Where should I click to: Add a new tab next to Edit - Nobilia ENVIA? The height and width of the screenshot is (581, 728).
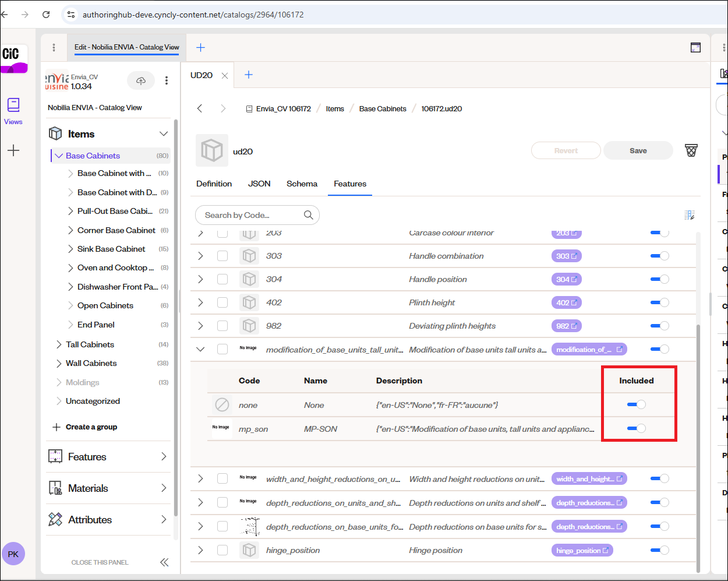click(x=201, y=47)
